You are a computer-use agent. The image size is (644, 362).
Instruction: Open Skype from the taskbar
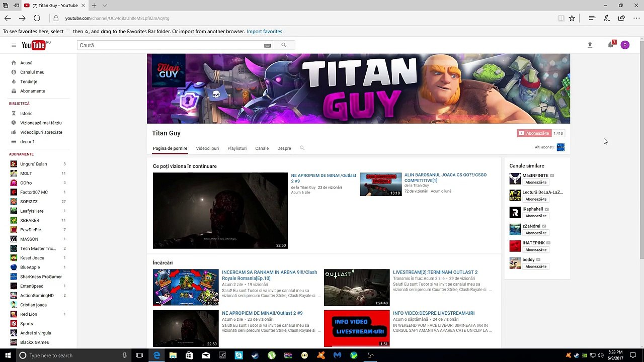pyautogui.click(x=238, y=355)
